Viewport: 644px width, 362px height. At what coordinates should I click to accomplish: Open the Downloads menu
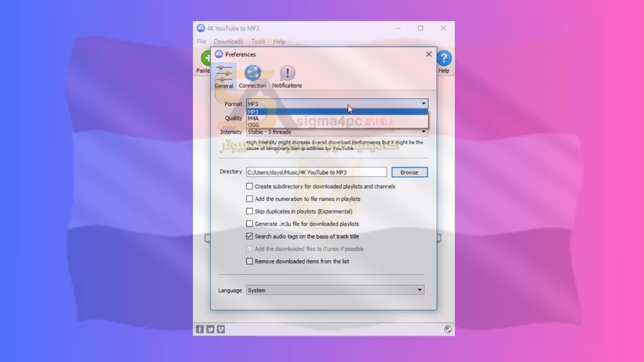pyautogui.click(x=228, y=41)
